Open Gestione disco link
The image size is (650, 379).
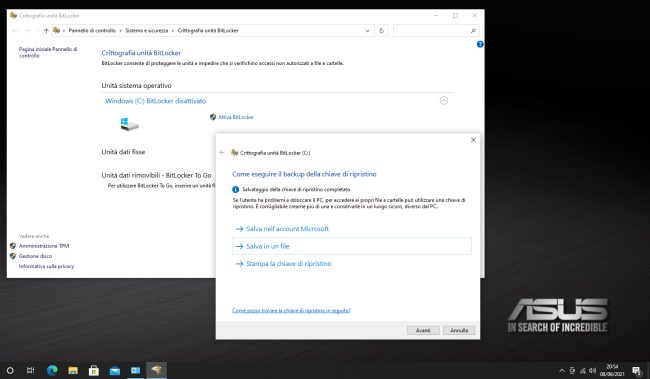[35, 256]
